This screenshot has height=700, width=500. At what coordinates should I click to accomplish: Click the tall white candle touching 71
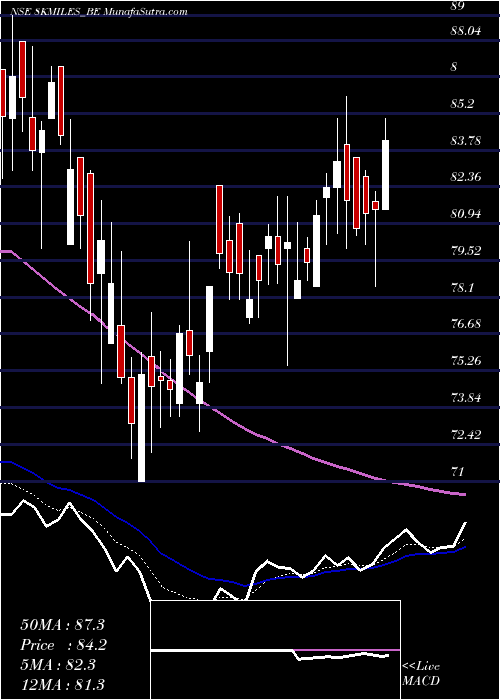pyautogui.click(x=142, y=428)
